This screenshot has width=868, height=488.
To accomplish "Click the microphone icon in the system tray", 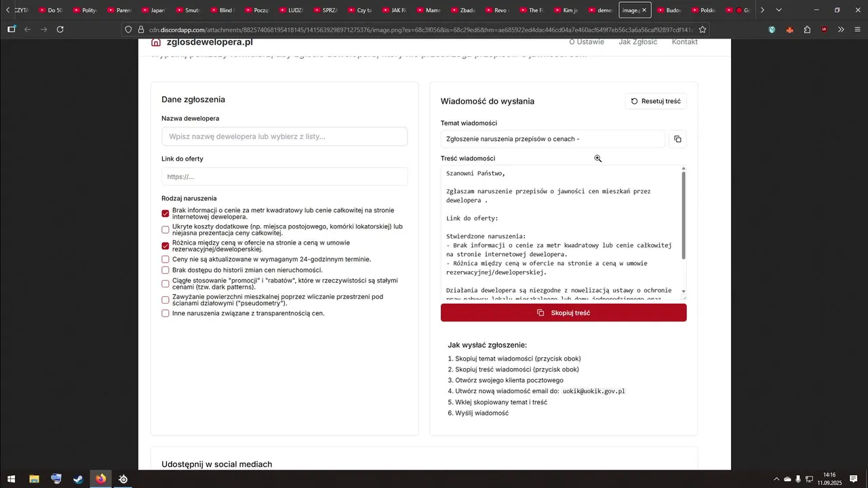I will [798, 479].
